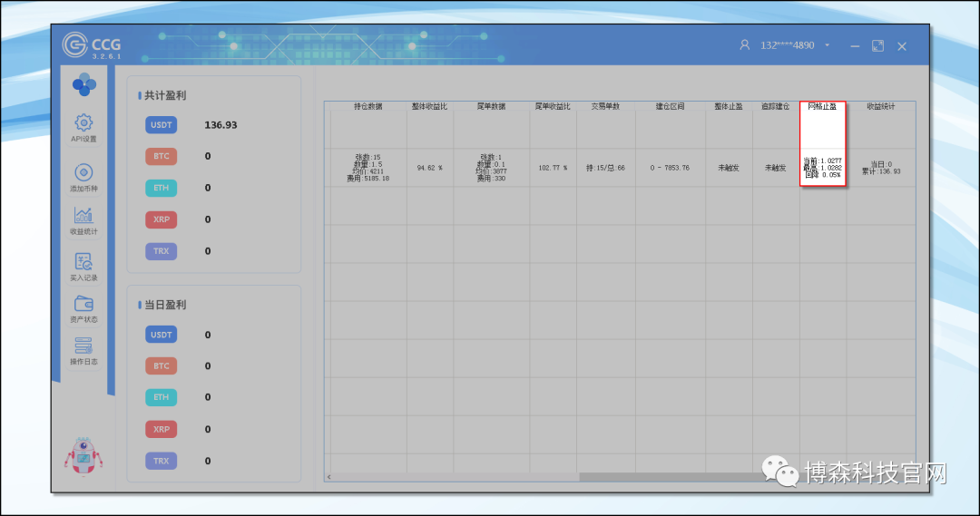Select TRX badge under 共计盈利
The height and width of the screenshot is (516, 980).
coord(162,251)
